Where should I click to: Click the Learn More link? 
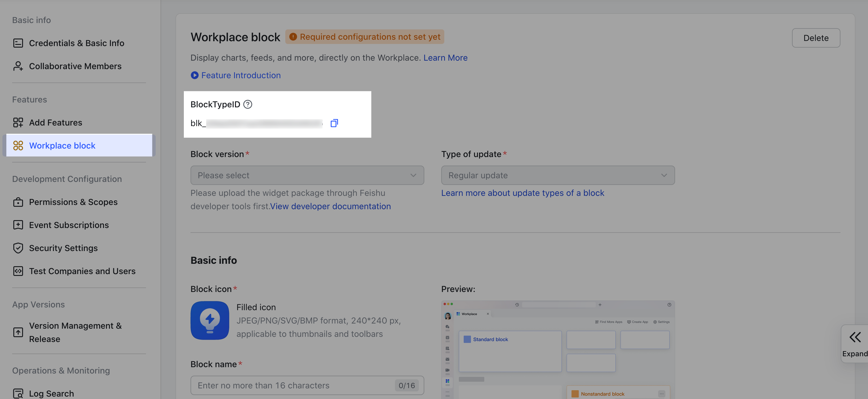(445, 58)
